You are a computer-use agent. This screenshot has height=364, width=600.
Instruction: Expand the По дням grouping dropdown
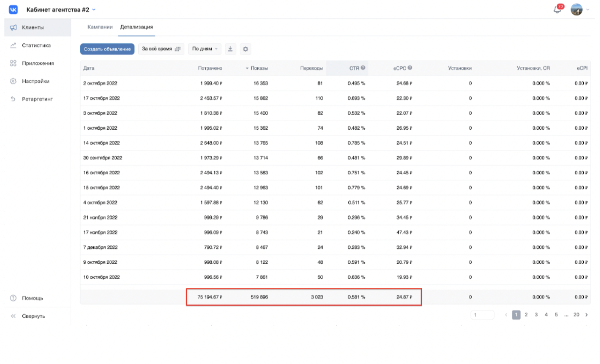pos(205,49)
